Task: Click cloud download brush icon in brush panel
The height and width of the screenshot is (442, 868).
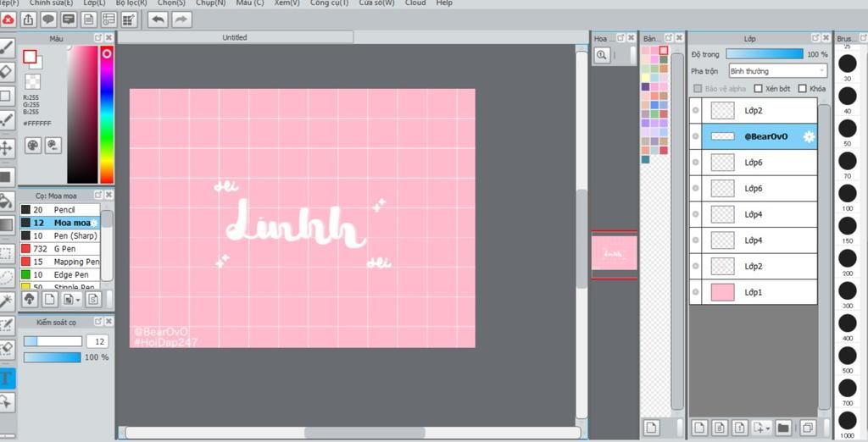Action: point(30,299)
